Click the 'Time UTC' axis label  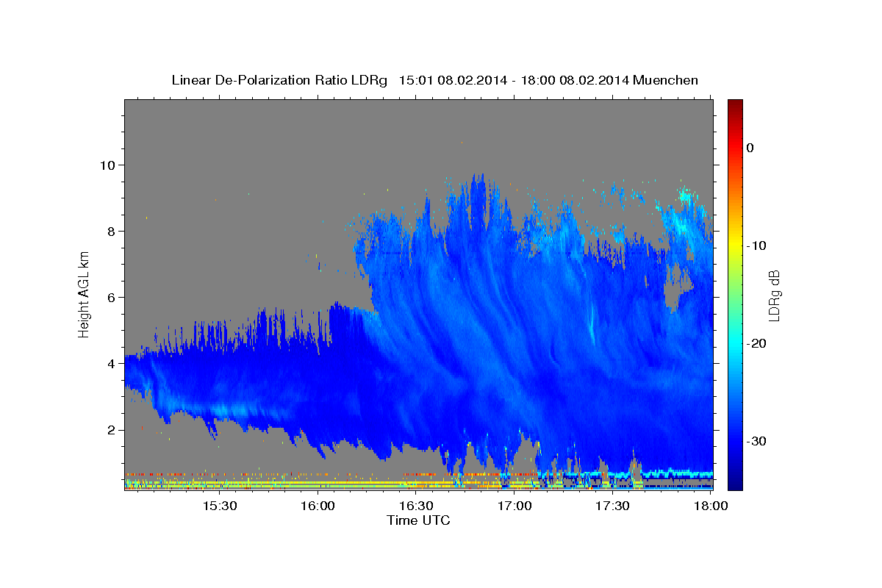pos(418,520)
